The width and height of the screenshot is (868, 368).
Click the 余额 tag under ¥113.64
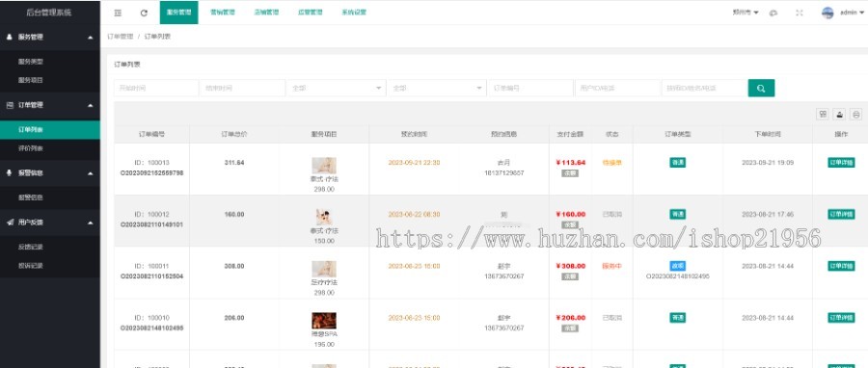[x=570, y=173]
